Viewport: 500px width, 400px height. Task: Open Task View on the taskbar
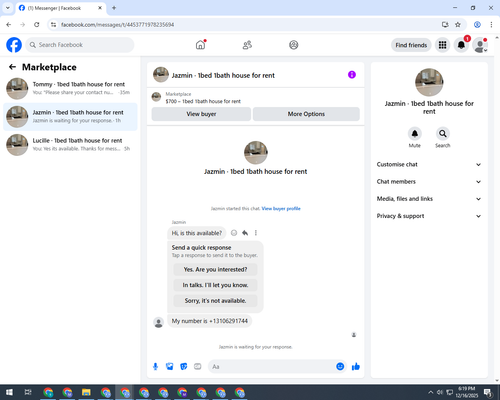[28, 392]
